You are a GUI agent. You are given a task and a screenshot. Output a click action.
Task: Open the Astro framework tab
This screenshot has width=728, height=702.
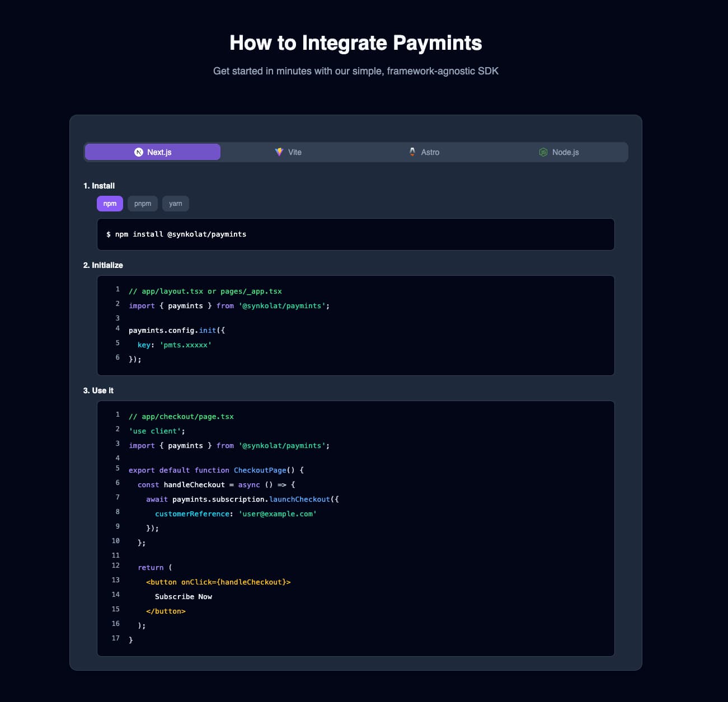tap(424, 152)
